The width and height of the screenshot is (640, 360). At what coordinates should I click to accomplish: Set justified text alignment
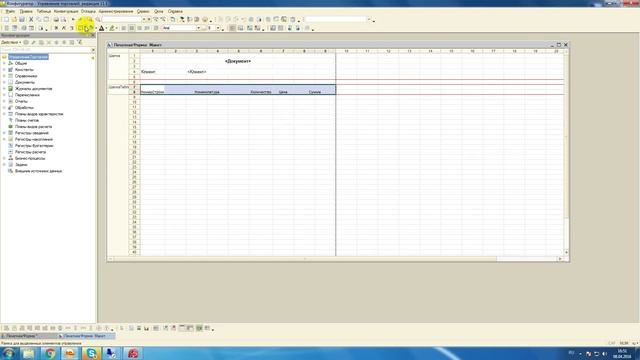pos(147,28)
